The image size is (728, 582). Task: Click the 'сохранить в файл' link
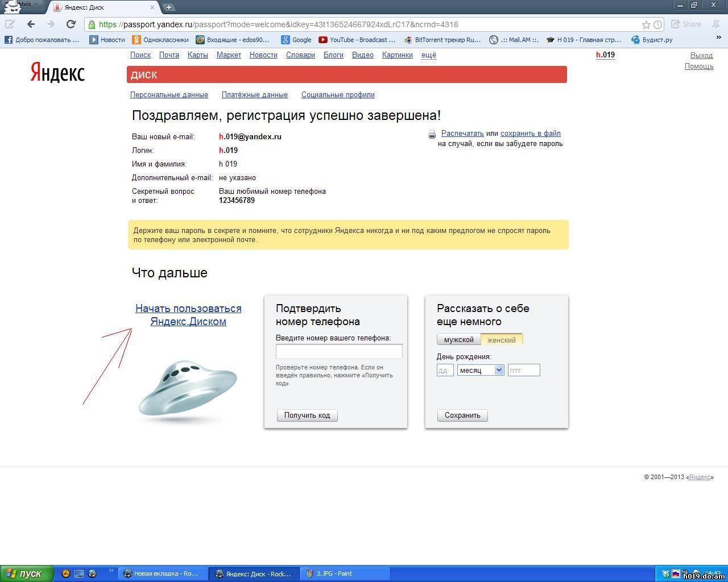[x=531, y=134]
